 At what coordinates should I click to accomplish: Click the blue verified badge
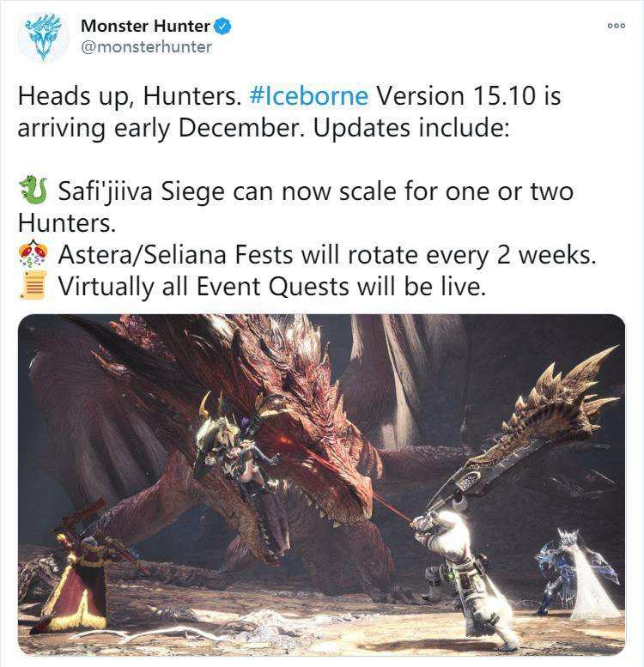[x=223, y=27]
